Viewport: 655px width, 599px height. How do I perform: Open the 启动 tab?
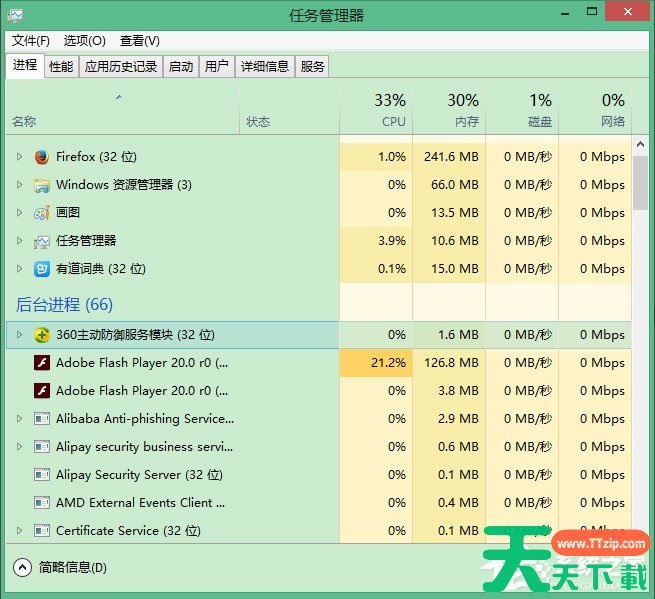point(181,67)
